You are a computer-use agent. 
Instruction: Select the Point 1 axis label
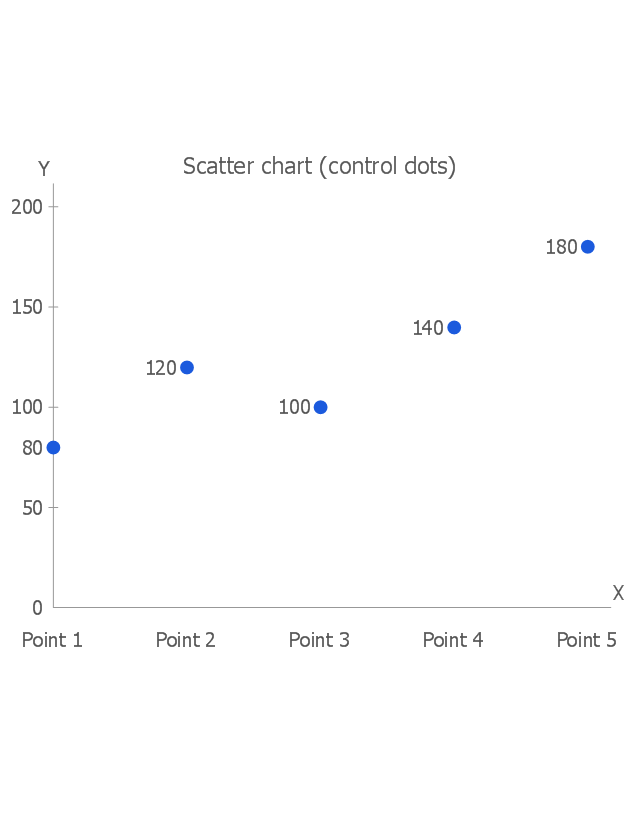click(52, 640)
